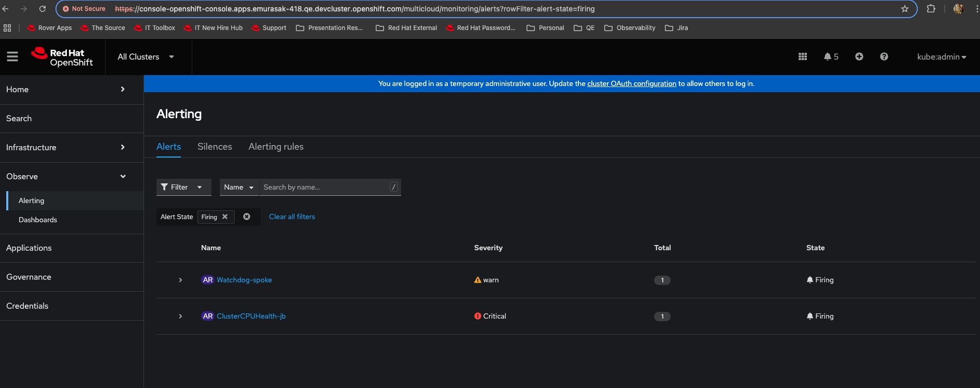Open the Support bookmark

[x=269, y=28]
